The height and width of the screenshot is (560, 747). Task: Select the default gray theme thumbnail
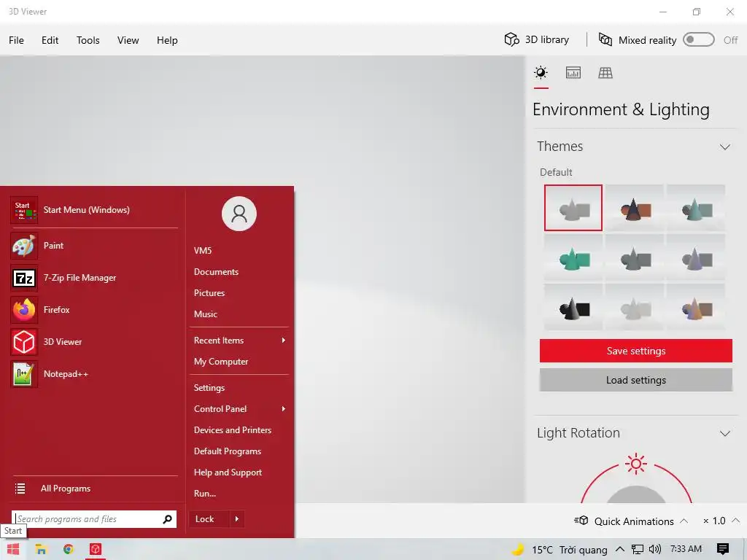[573, 208]
